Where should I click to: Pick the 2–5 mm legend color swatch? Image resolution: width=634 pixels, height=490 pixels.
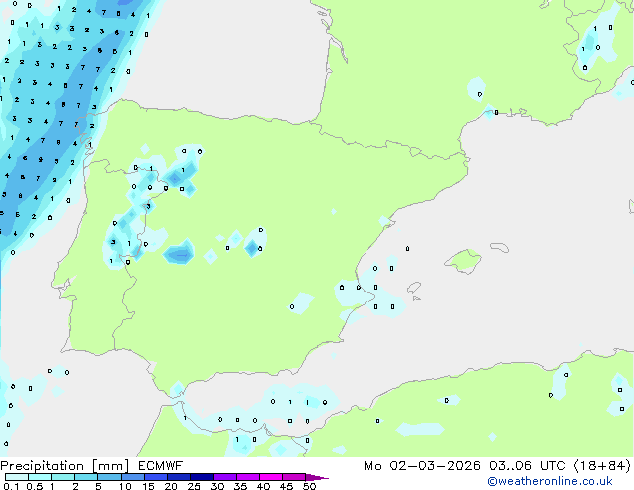[86, 477]
